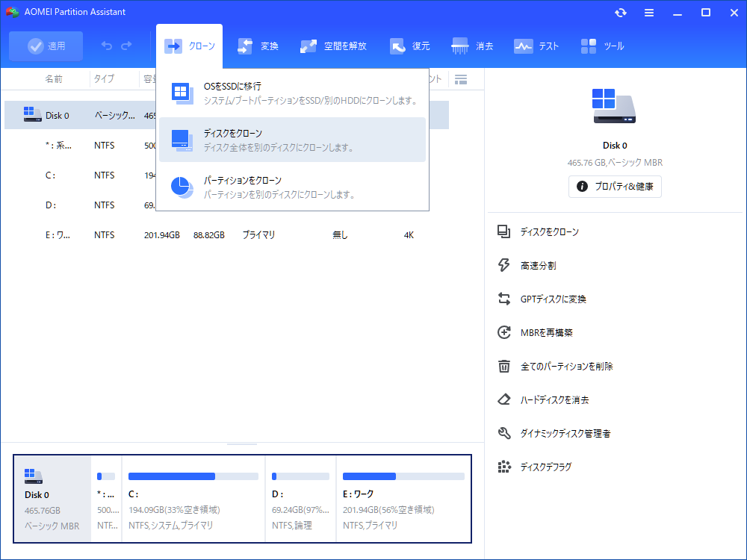747x560 pixels.
Task: Click the trash can delete-partitions icon
Action: click(504, 366)
